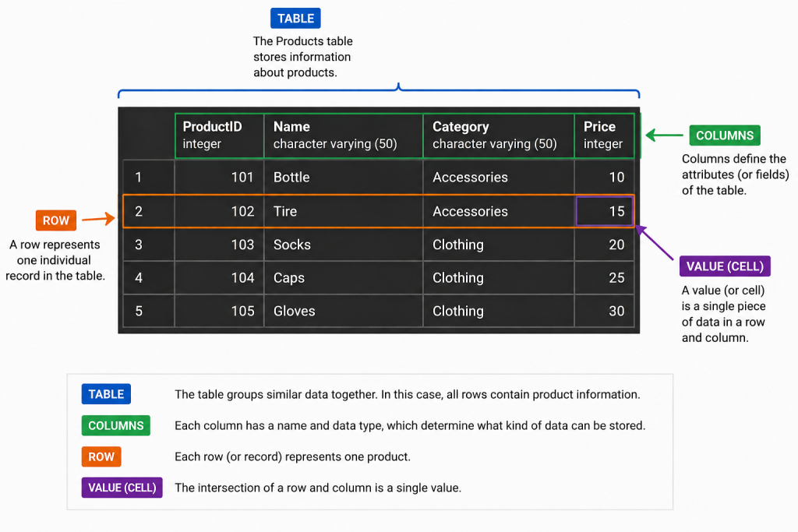Click 'Each column has a name and data type' sentence

tap(410, 425)
